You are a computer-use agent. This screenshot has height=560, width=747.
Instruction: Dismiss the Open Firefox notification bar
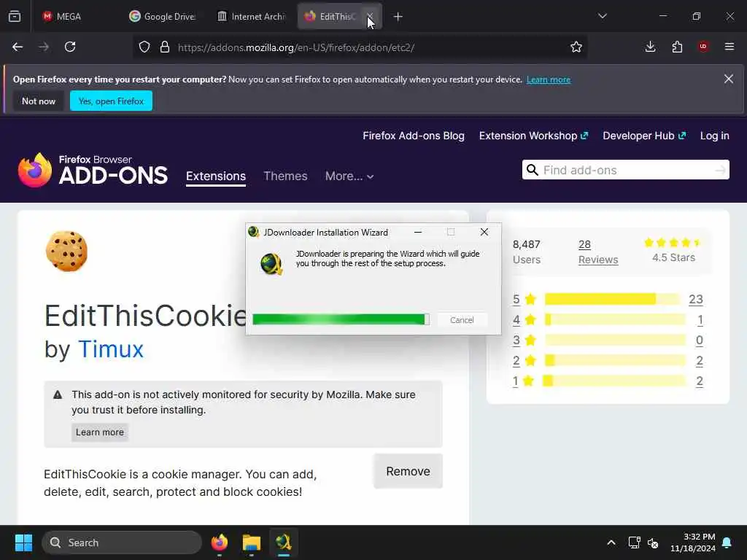pos(729,79)
